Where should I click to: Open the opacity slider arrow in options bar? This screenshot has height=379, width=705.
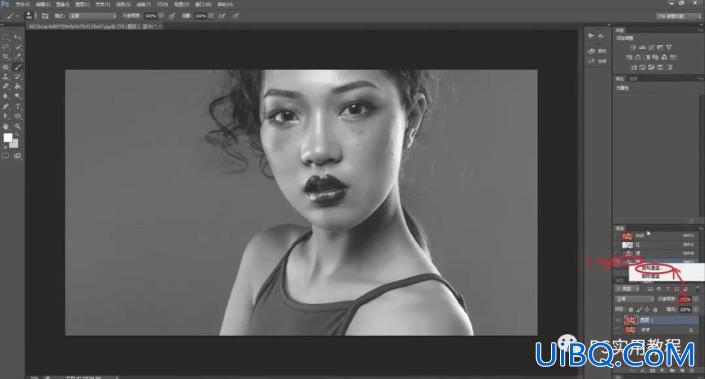point(162,16)
